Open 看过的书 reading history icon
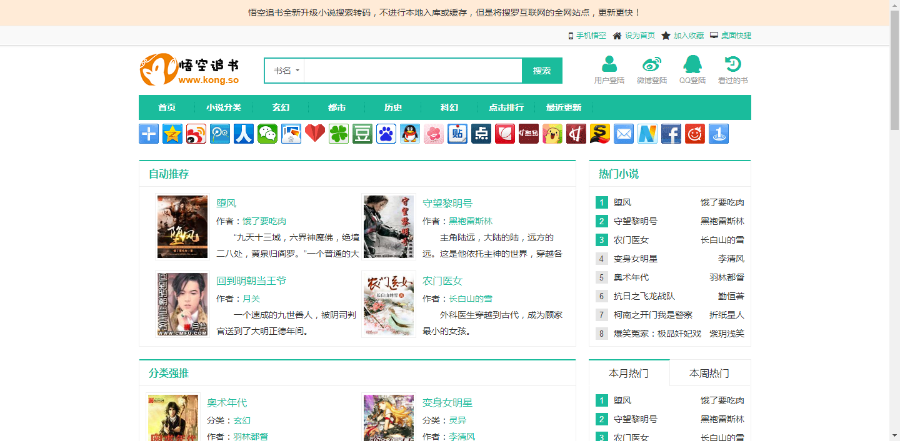Screen dimensions: 900x441 click(732, 69)
